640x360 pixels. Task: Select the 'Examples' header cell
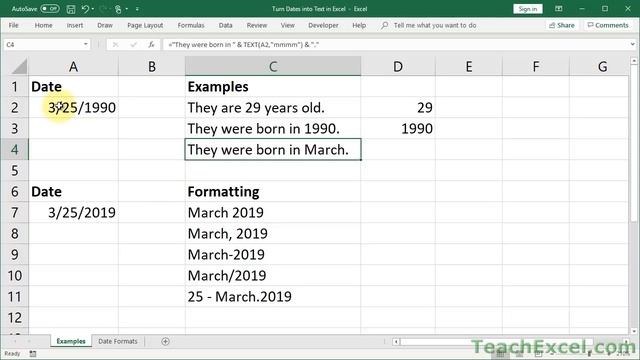(273, 87)
